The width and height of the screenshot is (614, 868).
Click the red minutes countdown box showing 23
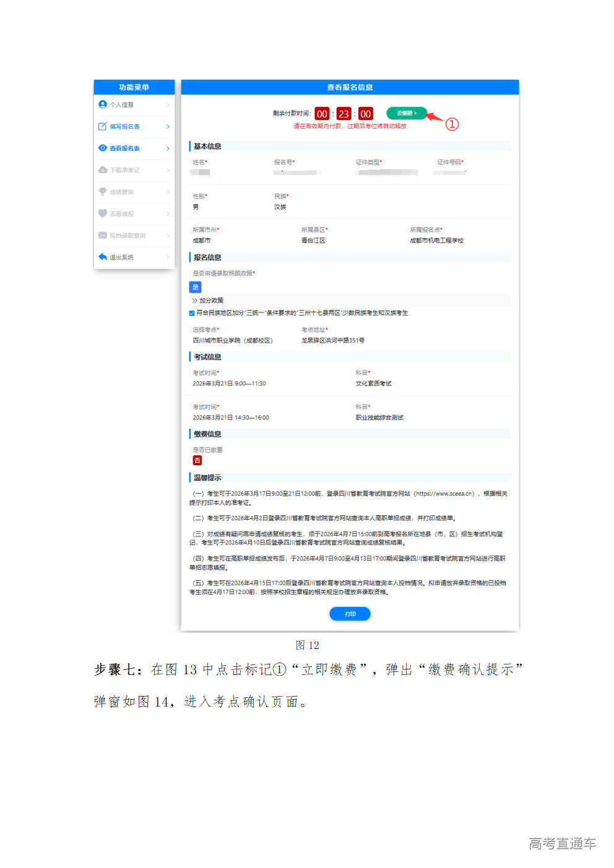tap(344, 114)
